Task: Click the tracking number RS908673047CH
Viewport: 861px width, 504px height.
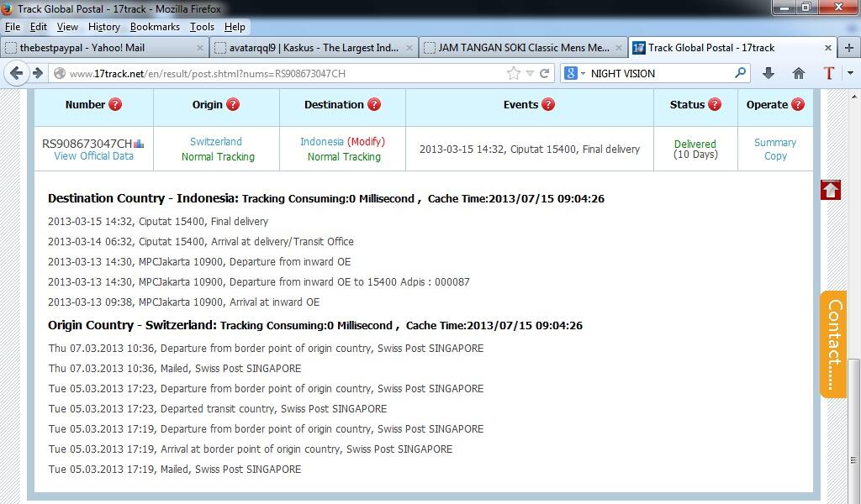Action: [87, 144]
